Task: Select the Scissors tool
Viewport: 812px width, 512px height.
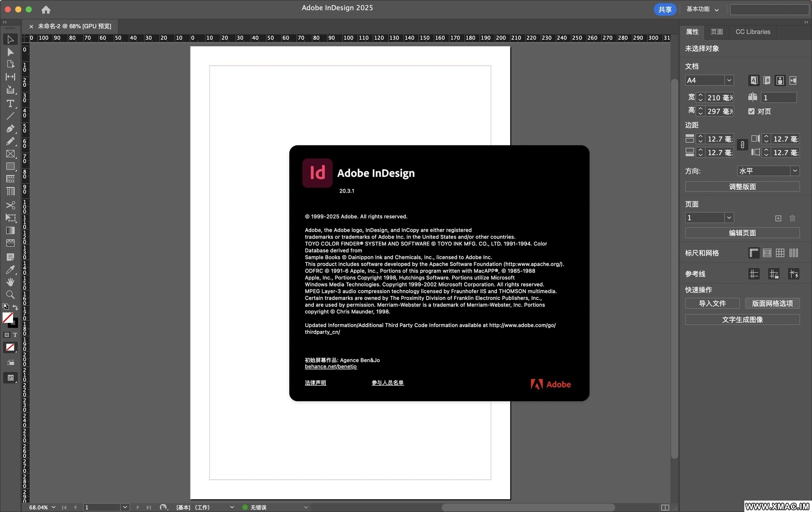Action: click(11, 205)
